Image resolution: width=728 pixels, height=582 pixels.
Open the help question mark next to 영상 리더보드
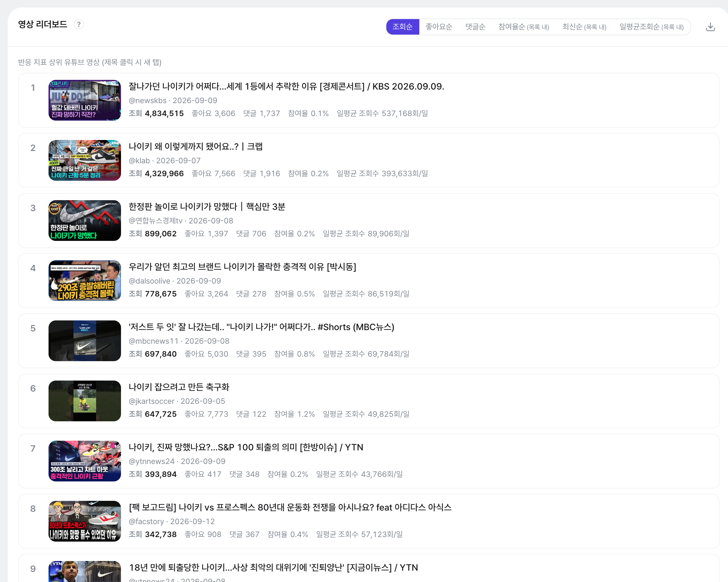click(x=79, y=24)
